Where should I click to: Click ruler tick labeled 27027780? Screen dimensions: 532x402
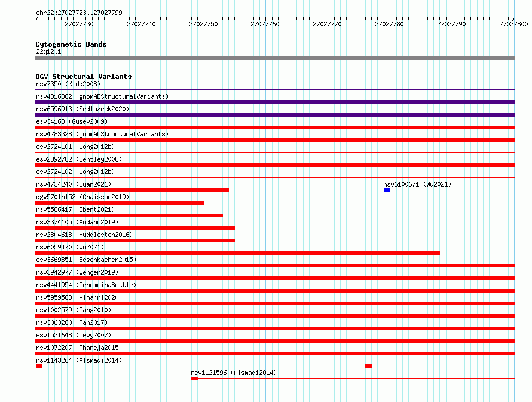coord(389,24)
